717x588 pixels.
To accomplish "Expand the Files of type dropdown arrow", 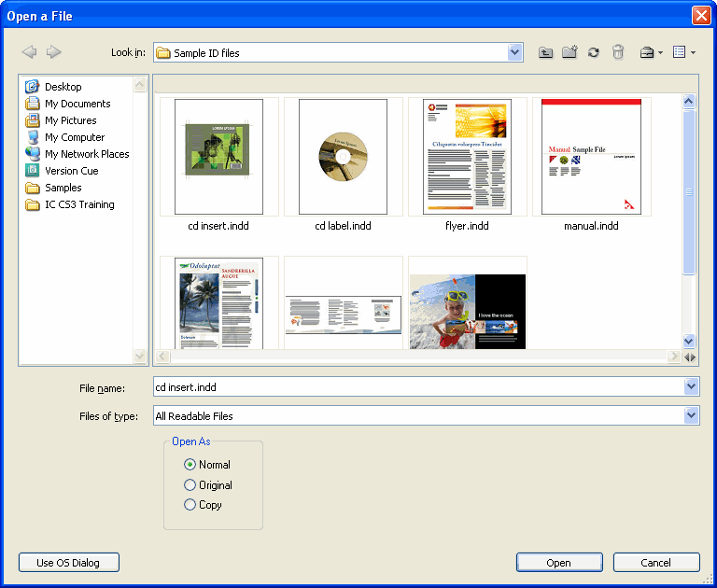I will (x=691, y=415).
